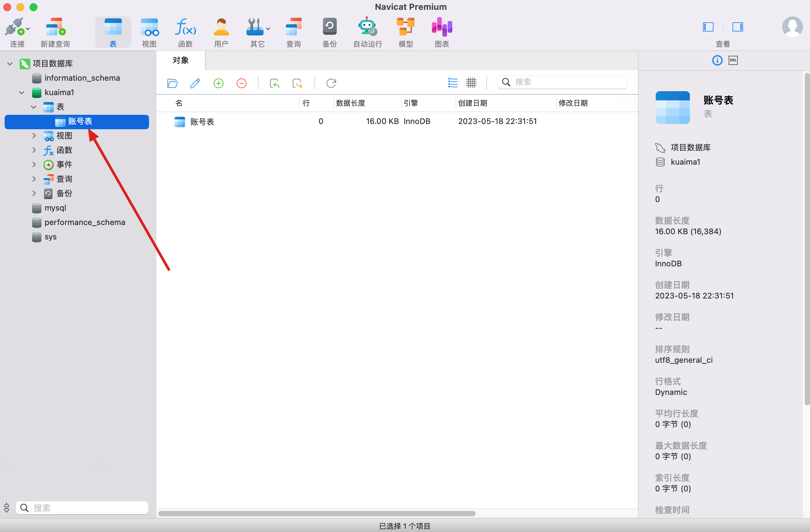Viewport: 810px width, 532px height.
Task: Select the 账号表 row in object list
Action: pyautogui.click(x=397, y=121)
